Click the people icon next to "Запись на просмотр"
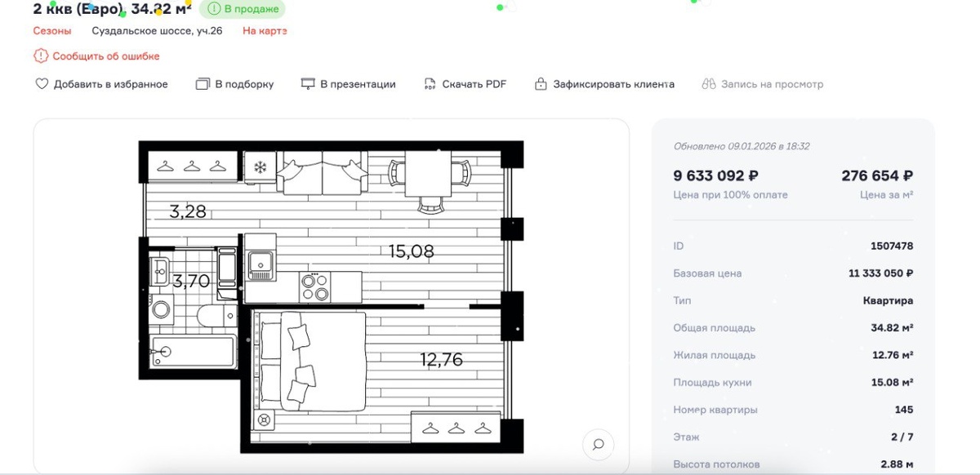The image size is (980, 475). 710,83
